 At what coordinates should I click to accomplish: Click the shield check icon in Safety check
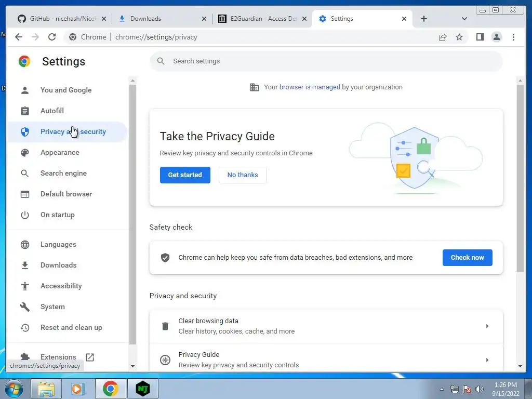tap(165, 258)
